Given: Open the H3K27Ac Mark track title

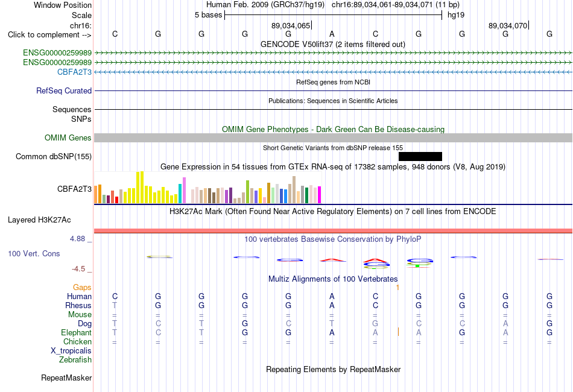Looking at the screenshot, I should coord(332,212).
